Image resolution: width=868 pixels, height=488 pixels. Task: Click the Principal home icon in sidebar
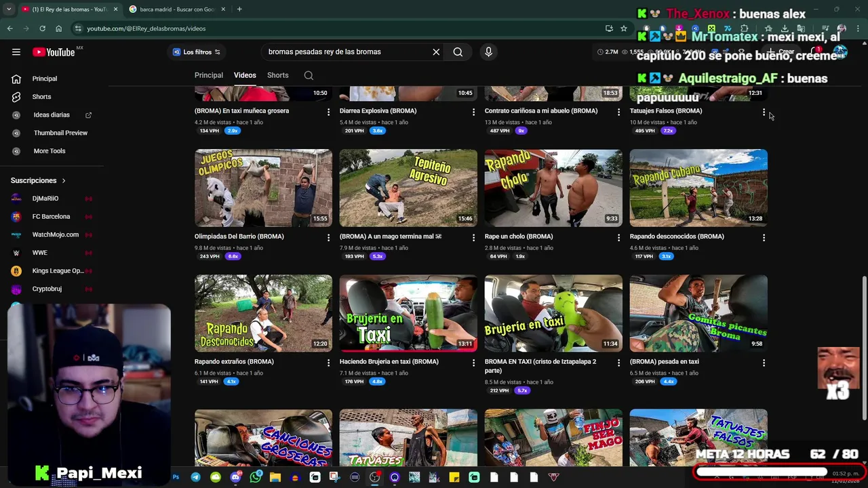16,79
